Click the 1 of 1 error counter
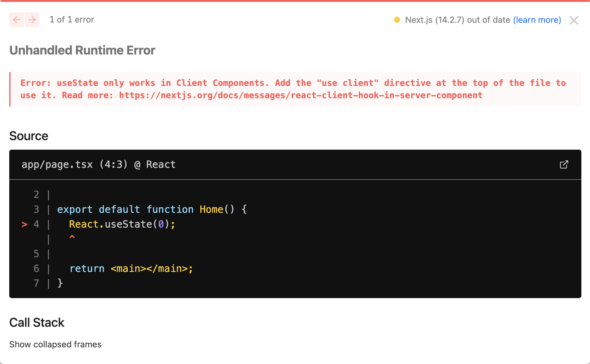 [x=72, y=19]
